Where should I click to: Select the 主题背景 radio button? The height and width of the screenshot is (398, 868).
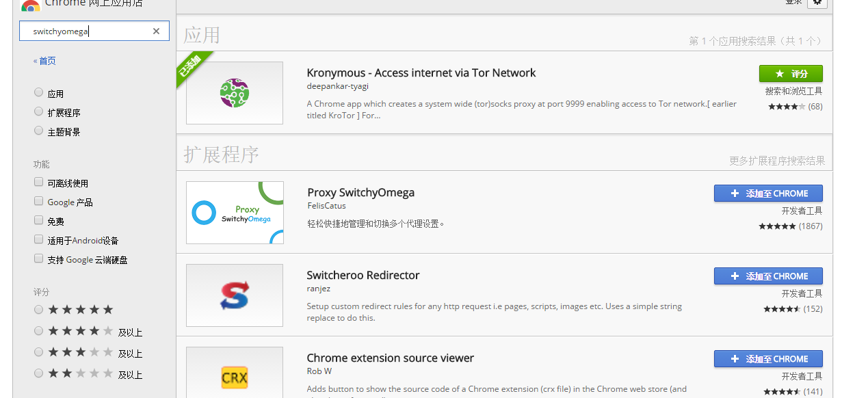tap(39, 131)
